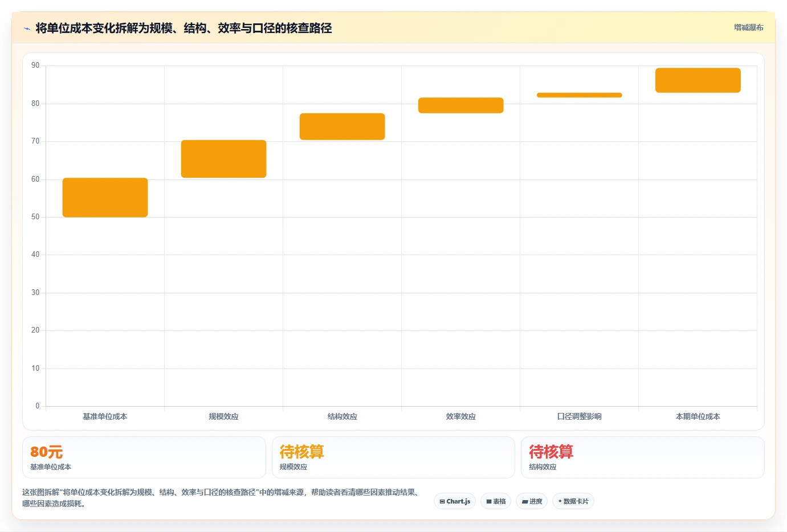The height and width of the screenshot is (532, 787).
Task: Click the 效率效应 waterfall bar
Action: pos(460,105)
